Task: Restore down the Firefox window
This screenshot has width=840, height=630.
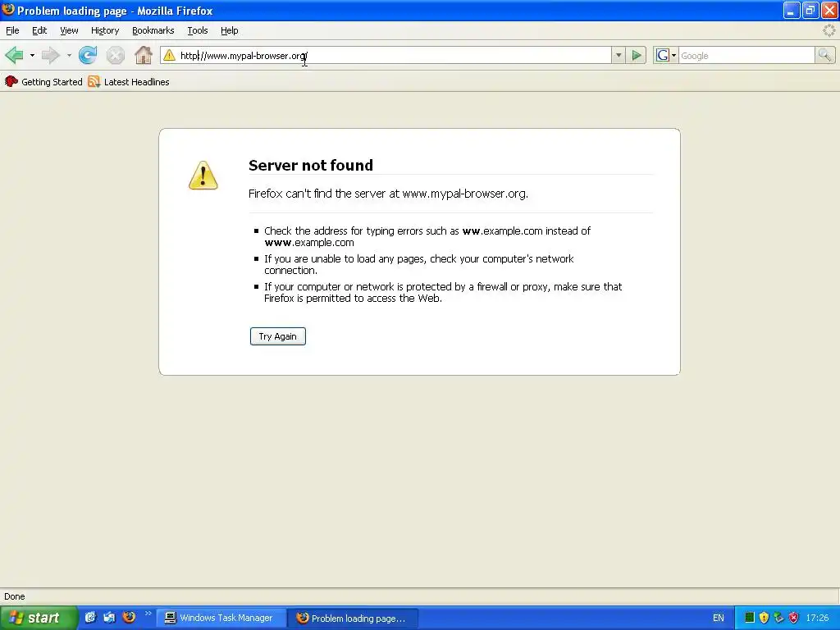Action: 810,10
